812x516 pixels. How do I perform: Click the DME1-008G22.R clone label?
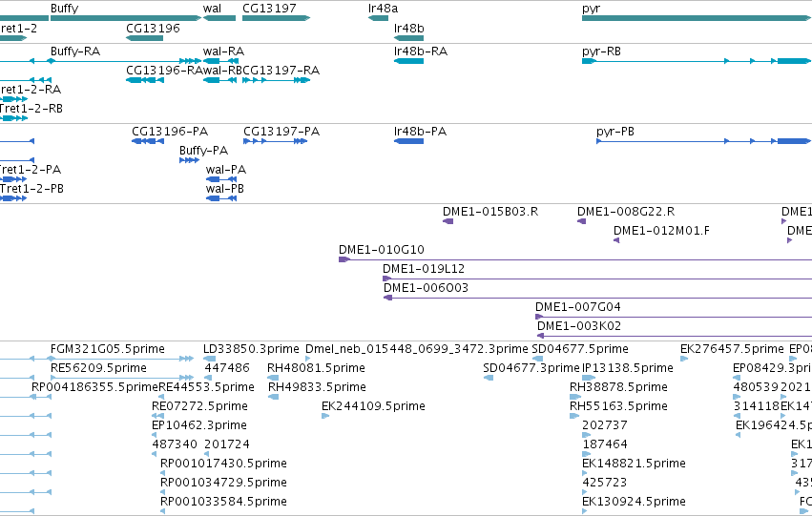[626, 212]
